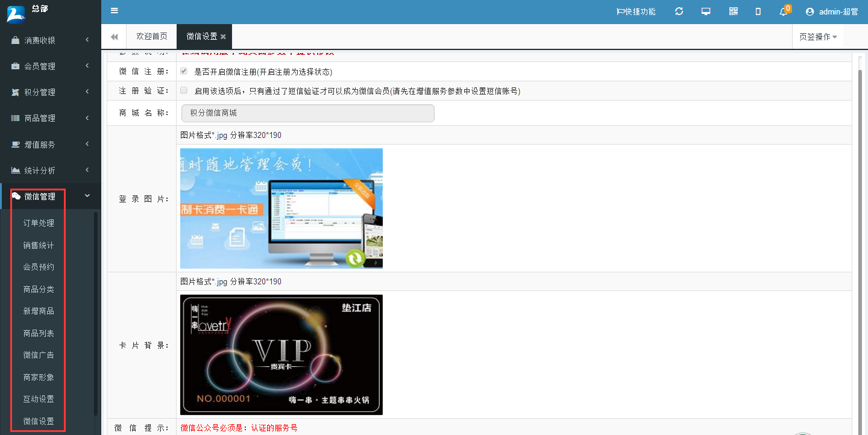The image size is (868, 435).
Task: Open 快捷功能 in the top bar
Action: (636, 11)
